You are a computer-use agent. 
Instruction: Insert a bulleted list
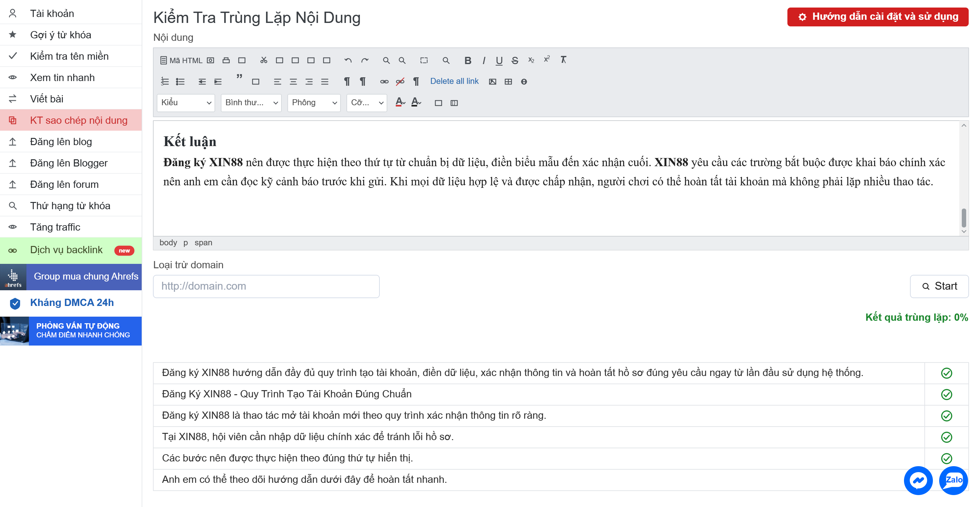point(180,81)
